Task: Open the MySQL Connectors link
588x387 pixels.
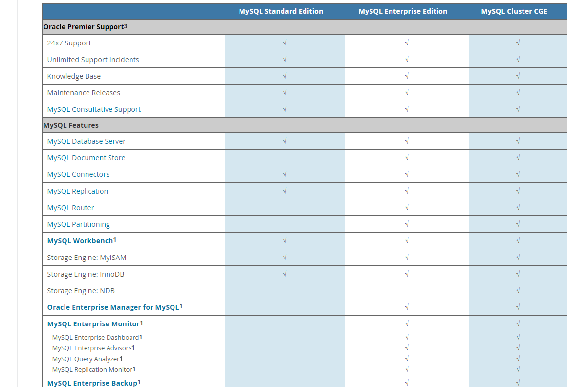Action: pos(78,174)
